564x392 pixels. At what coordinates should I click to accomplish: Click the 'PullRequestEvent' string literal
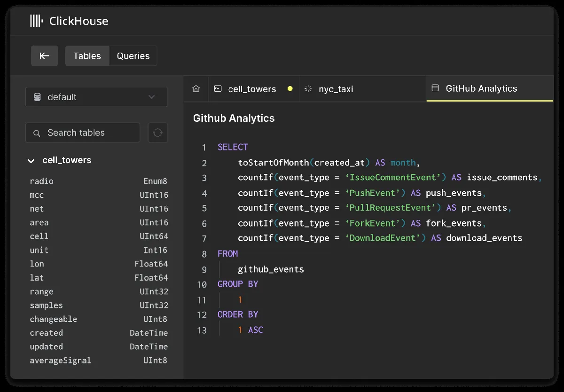[x=392, y=208]
